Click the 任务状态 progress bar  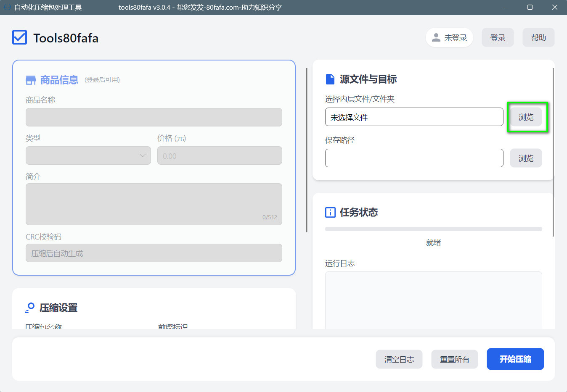point(433,229)
